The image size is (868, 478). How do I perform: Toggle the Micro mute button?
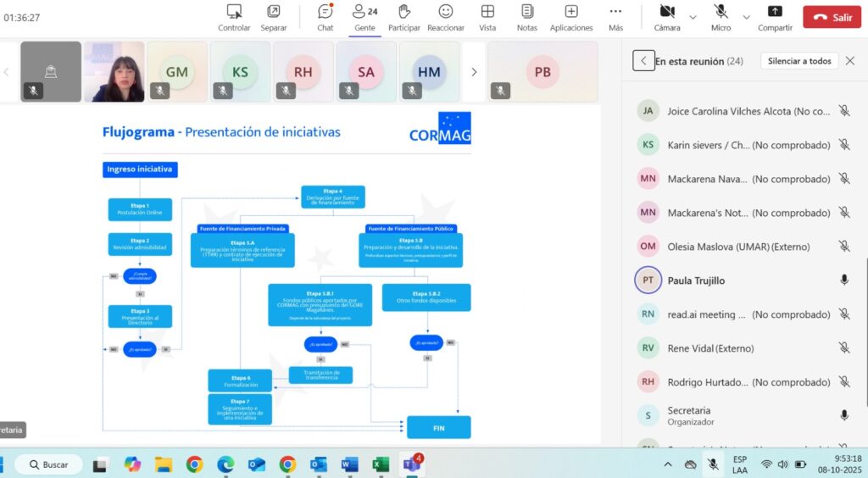(x=721, y=16)
